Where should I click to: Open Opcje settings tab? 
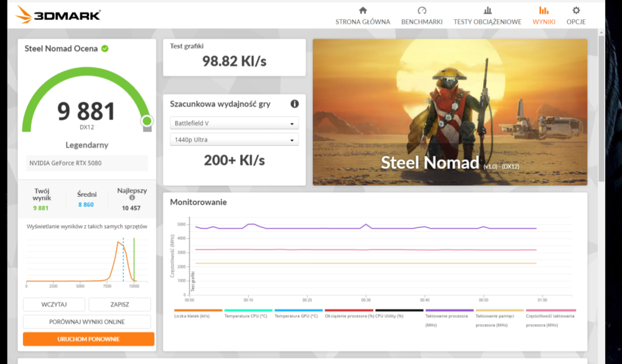pos(576,16)
